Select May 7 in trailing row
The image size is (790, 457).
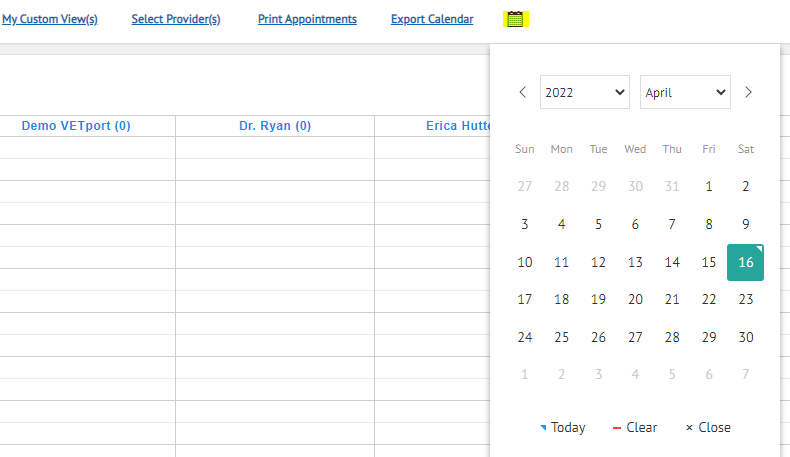click(746, 374)
